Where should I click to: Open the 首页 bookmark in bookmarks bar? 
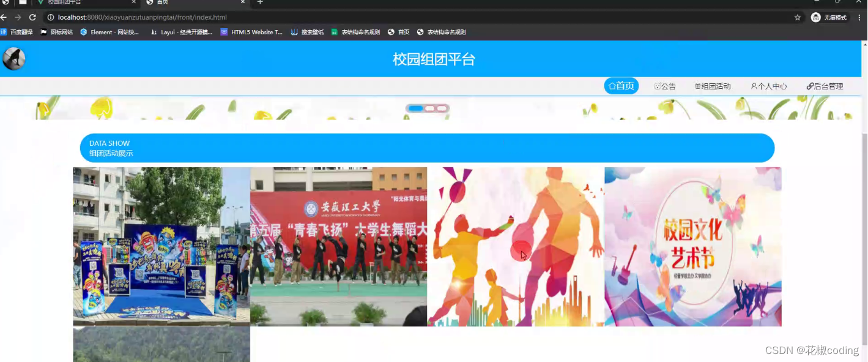(x=399, y=32)
